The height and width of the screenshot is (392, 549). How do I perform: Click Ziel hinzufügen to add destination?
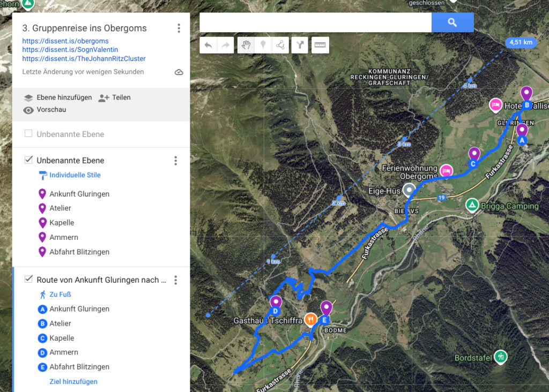pos(73,382)
